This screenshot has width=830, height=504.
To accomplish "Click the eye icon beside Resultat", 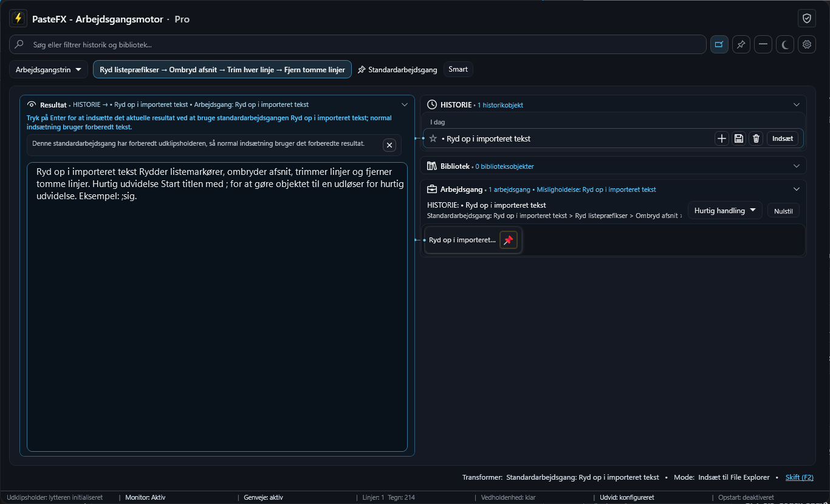I will click(x=32, y=104).
